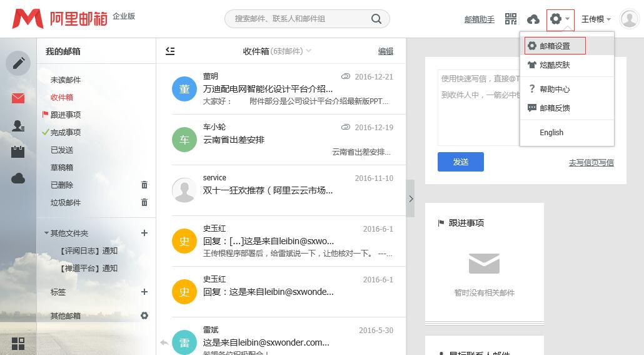Open the 跟进事项 folder in sidebar
Screen dimensions: 644x355
65,115
